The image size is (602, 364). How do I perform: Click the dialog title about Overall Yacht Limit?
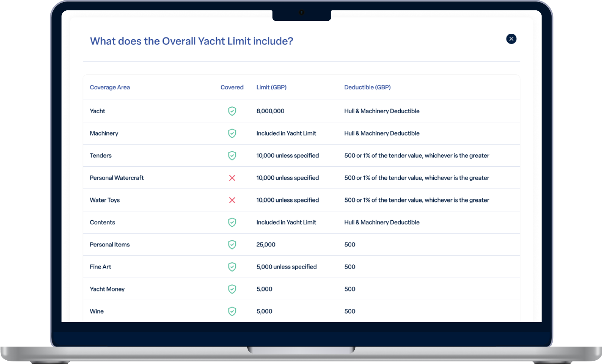tap(191, 41)
